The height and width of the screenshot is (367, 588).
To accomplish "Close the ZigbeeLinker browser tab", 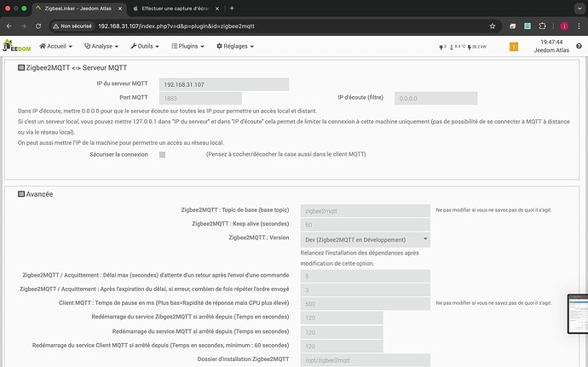I will coord(120,9).
